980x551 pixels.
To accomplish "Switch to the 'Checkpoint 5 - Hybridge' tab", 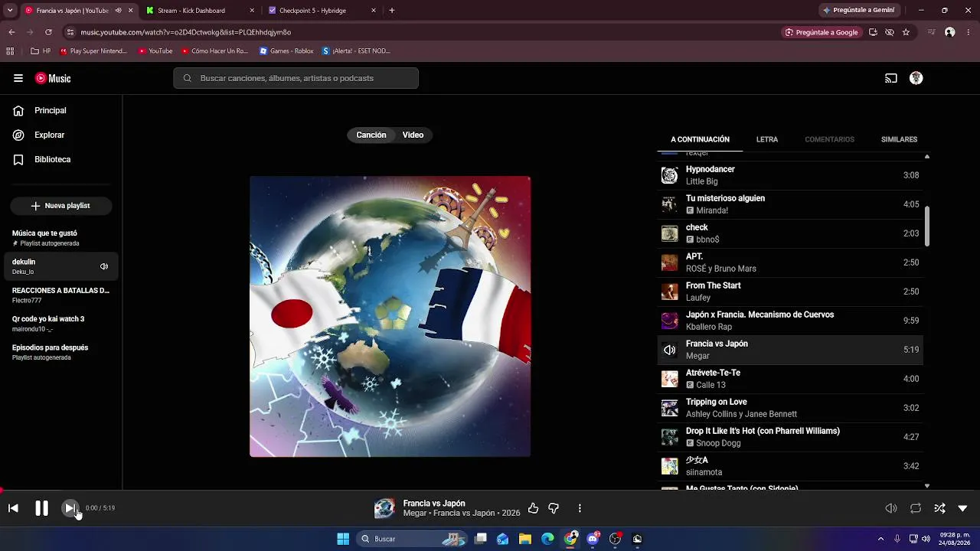I will point(322,11).
